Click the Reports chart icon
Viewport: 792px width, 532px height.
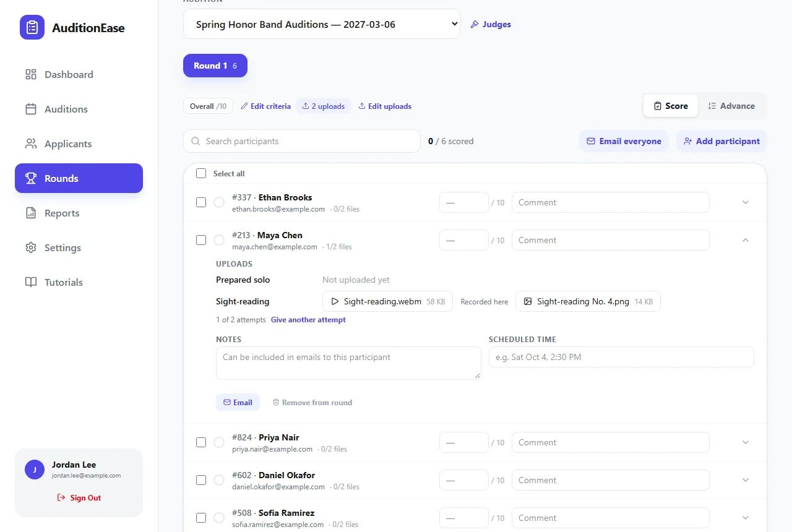(31, 213)
